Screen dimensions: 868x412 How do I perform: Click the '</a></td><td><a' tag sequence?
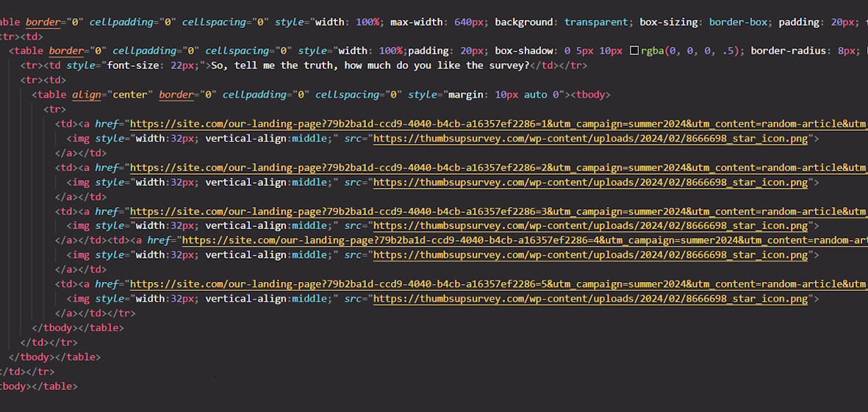point(98,240)
